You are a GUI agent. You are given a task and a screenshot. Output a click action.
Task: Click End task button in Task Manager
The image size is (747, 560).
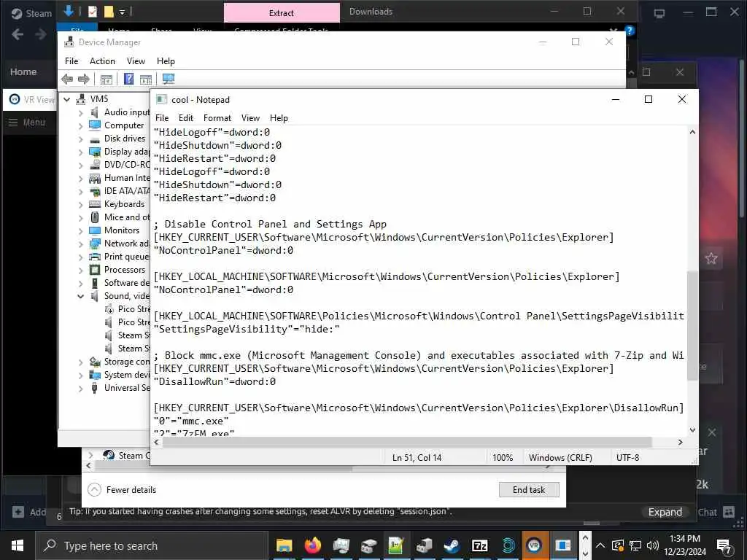pyautogui.click(x=529, y=489)
